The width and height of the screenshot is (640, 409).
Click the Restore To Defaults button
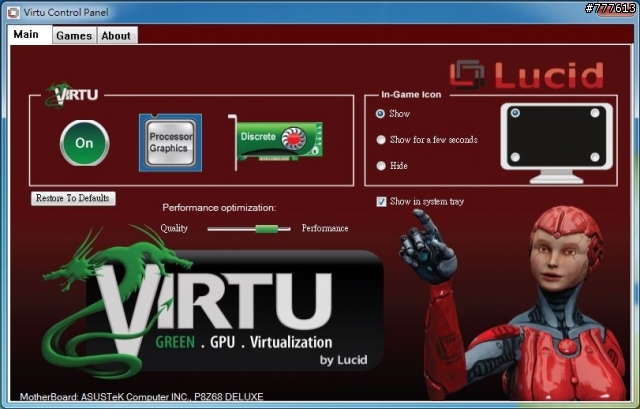click(x=73, y=198)
